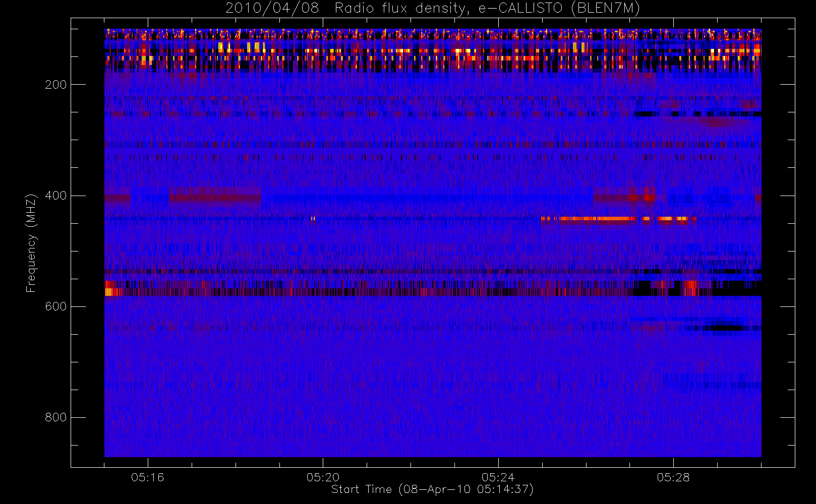Click the 05:24 time tick label
Viewport: 816px width, 504px height.
coord(498,477)
